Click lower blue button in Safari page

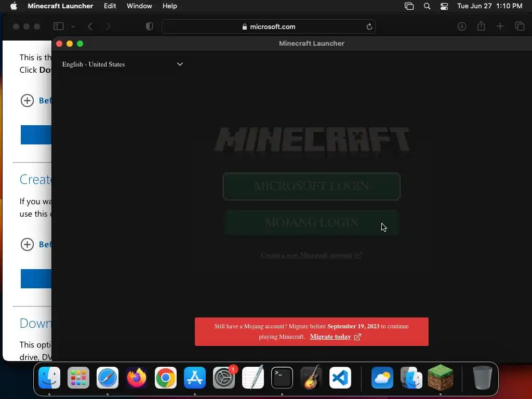[36, 278]
